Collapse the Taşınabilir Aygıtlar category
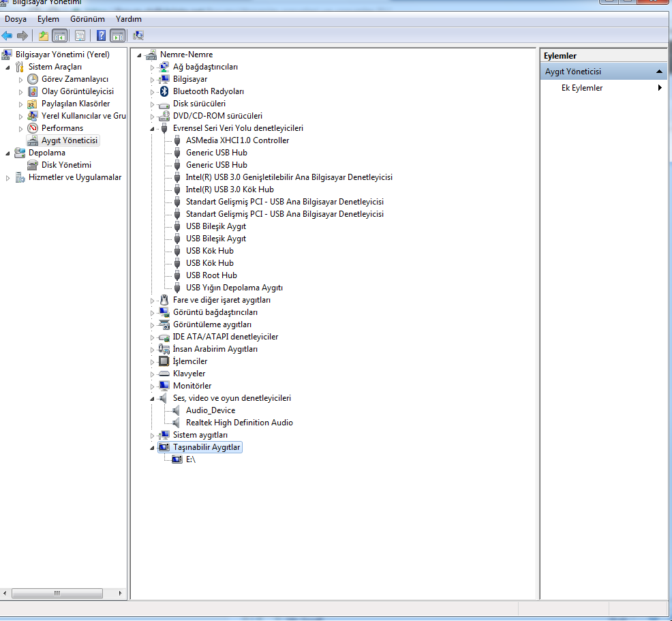 coord(153,448)
